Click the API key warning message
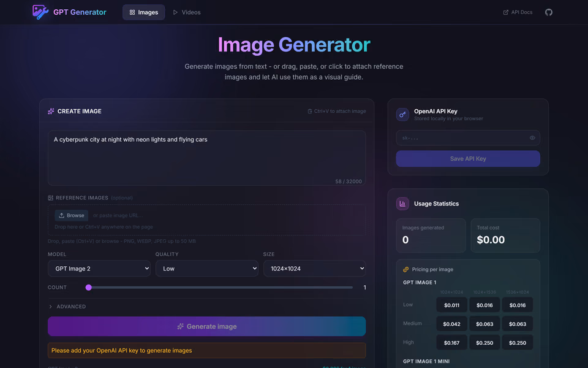The width and height of the screenshot is (588, 368). 206,350
